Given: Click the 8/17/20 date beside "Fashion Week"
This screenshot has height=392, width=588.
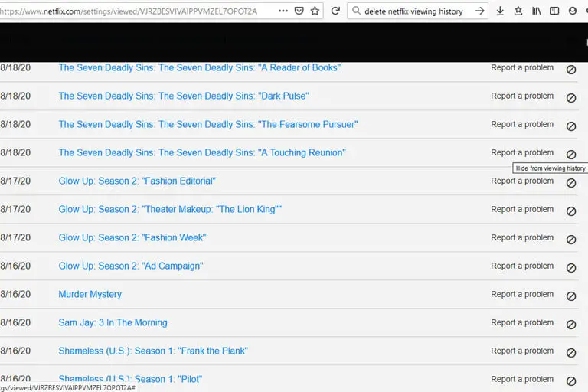Looking at the screenshot, I should (15, 238).
